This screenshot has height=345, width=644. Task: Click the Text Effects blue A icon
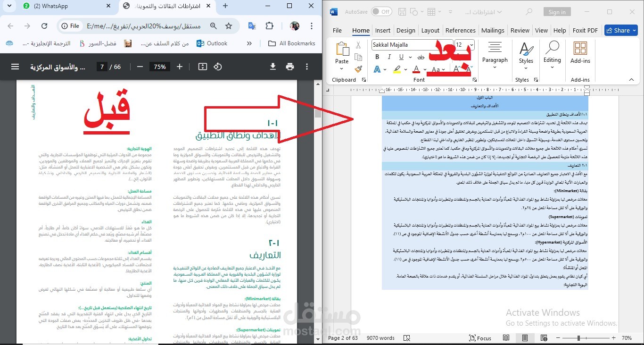coord(377,69)
